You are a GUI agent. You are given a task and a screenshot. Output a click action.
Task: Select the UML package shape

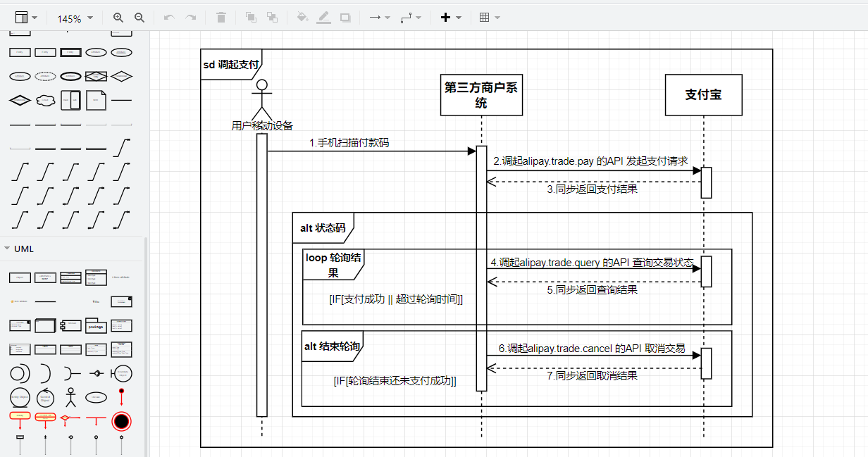[x=96, y=325]
